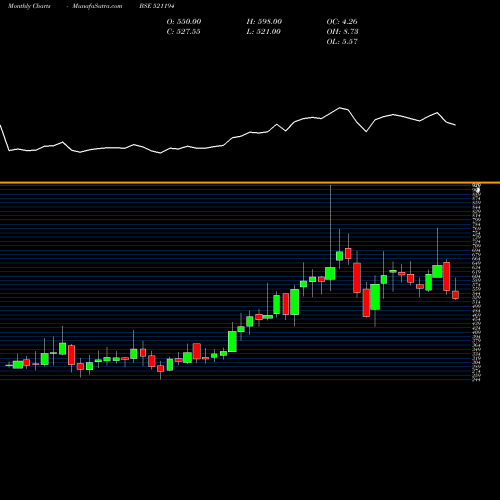Click the 'Monthly Charts' title text
500x500 pixels.
29,6
